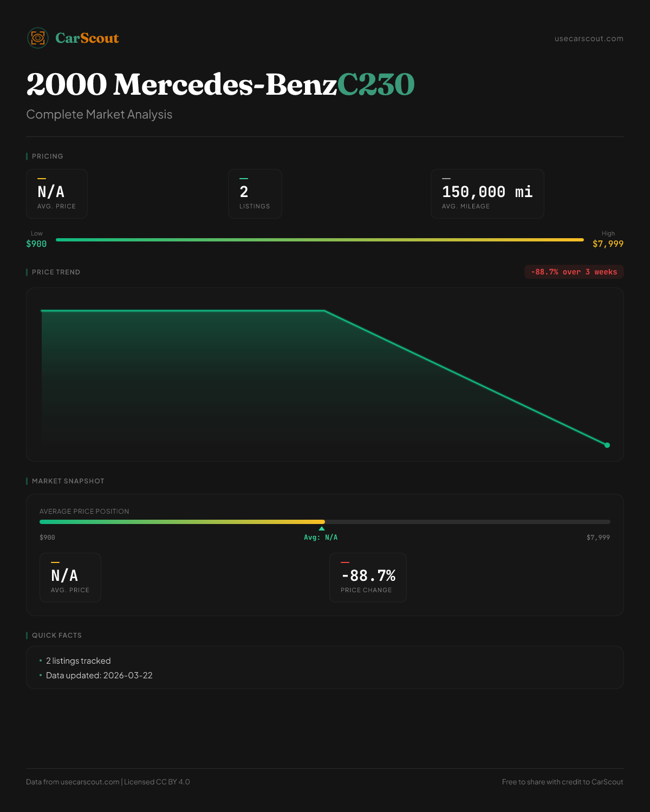Click the 2000 Mercedes-Benz C230 title
Viewport: 650px width, 812px height.
tap(220, 84)
